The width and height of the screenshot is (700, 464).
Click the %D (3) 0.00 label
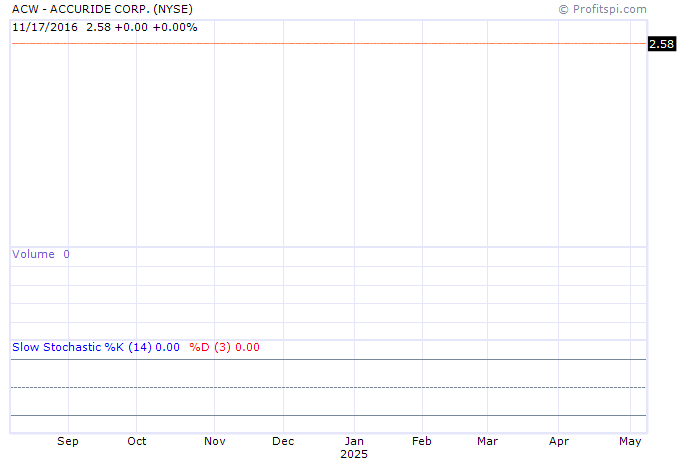(x=224, y=347)
